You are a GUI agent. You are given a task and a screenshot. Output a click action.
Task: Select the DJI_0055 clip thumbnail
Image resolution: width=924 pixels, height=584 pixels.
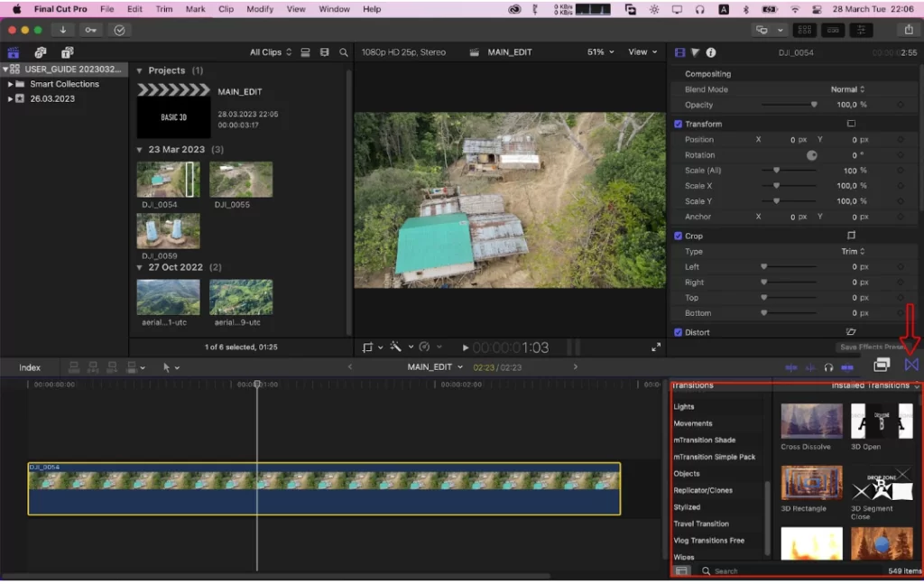[x=241, y=180]
